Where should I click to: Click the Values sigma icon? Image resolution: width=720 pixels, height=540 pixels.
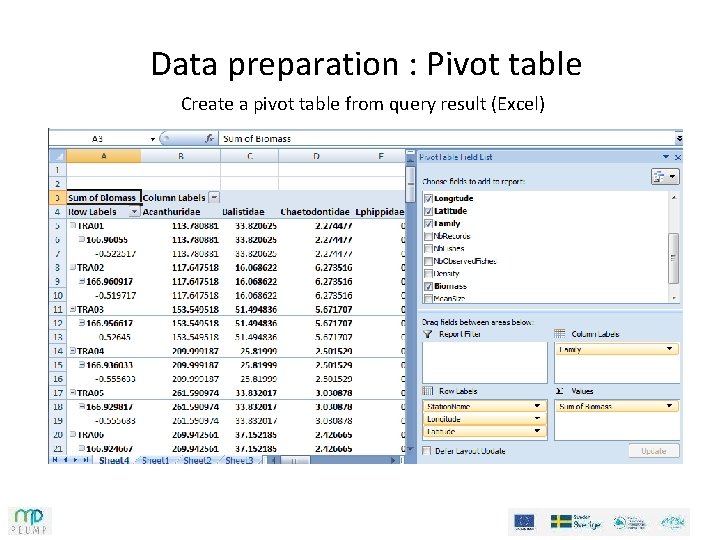click(x=559, y=391)
